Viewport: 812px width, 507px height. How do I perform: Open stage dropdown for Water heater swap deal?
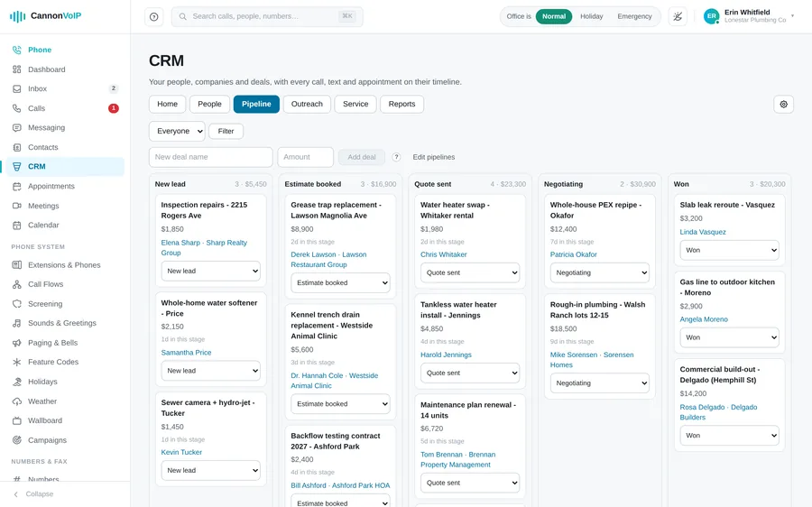point(470,272)
